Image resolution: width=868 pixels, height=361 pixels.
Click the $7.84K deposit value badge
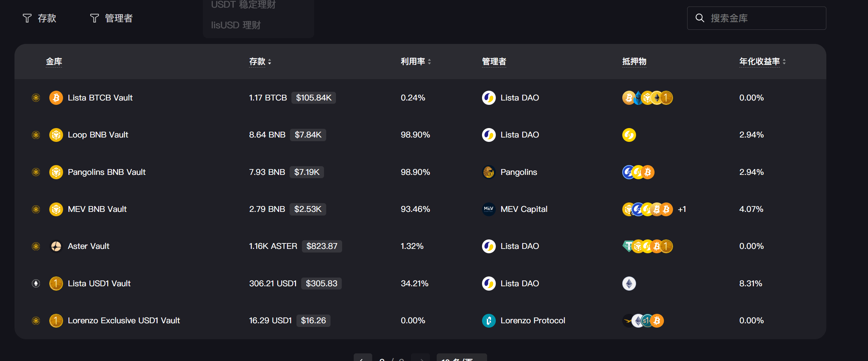coord(308,135)
